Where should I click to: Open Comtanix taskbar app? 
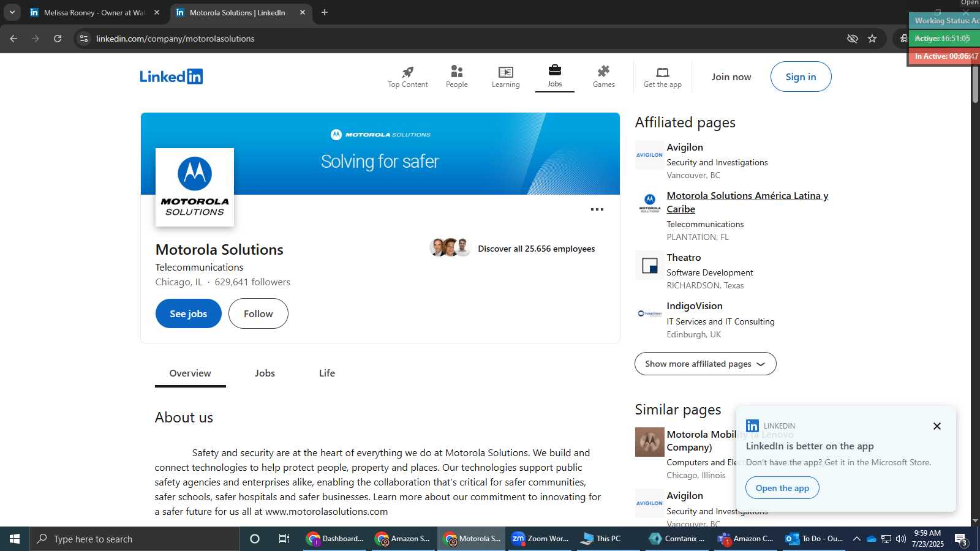[x=678, y=539]
